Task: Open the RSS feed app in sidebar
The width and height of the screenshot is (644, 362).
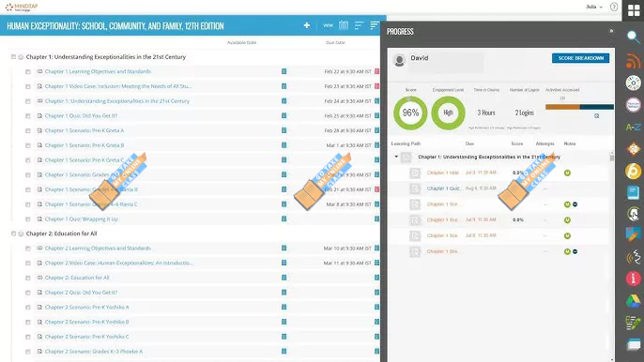Action: (x=633, y=61)
